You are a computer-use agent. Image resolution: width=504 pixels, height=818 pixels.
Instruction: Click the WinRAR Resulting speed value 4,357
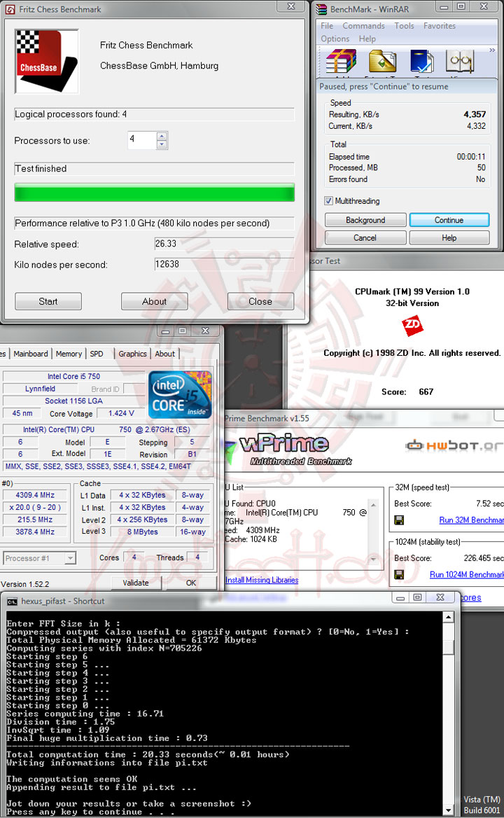[475, 114]
